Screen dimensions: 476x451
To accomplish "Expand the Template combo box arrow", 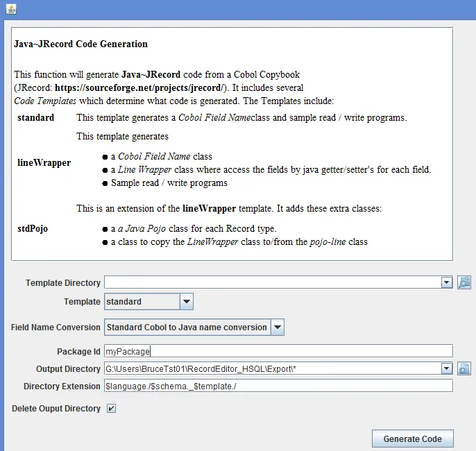I will (x=187, y=301).
